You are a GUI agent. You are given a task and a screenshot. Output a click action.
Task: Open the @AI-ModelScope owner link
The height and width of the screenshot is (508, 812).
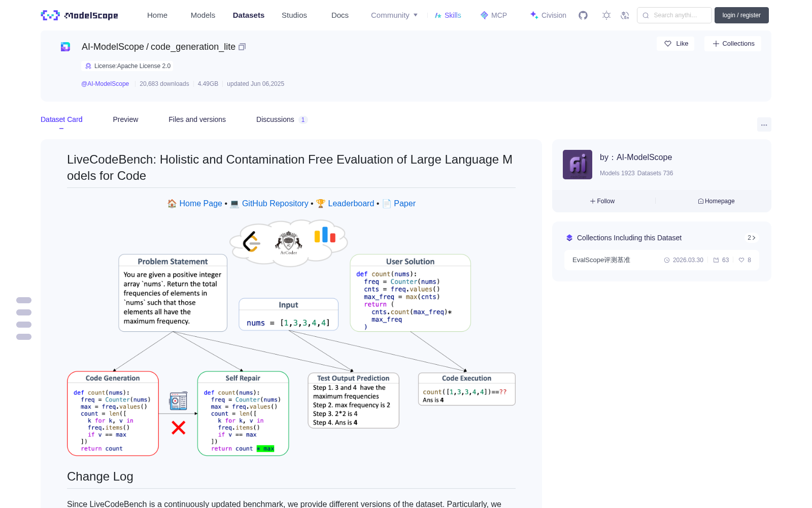tap(105, 84)
